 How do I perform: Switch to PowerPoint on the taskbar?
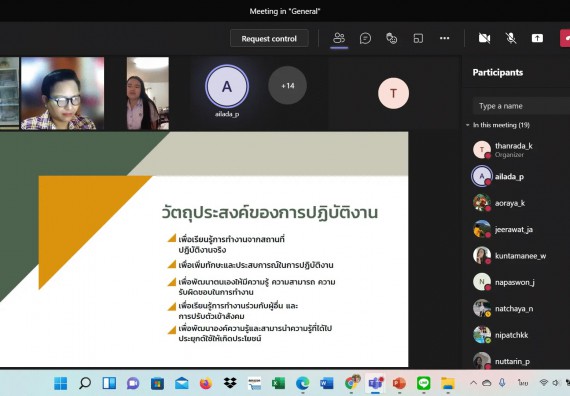pos(399,383)
